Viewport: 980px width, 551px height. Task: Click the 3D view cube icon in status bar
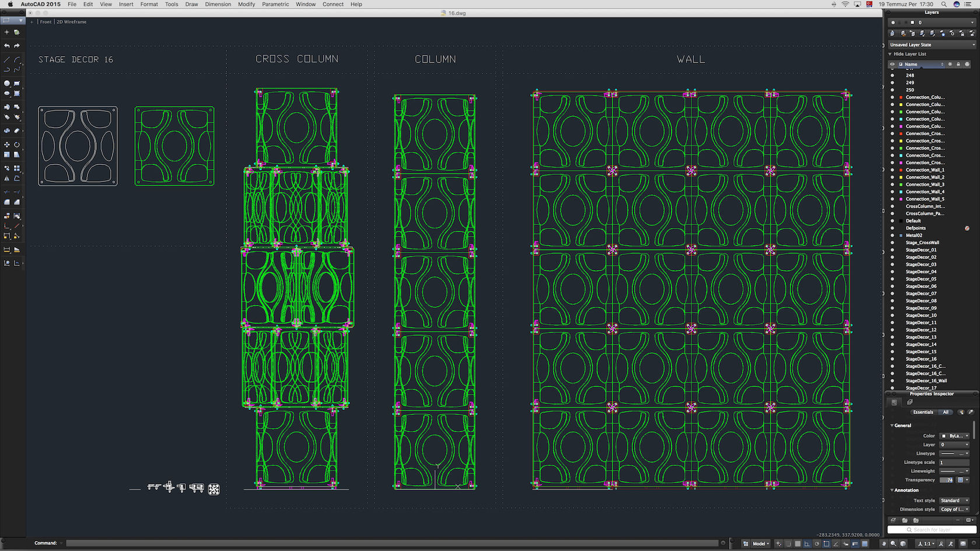point(902,543)
